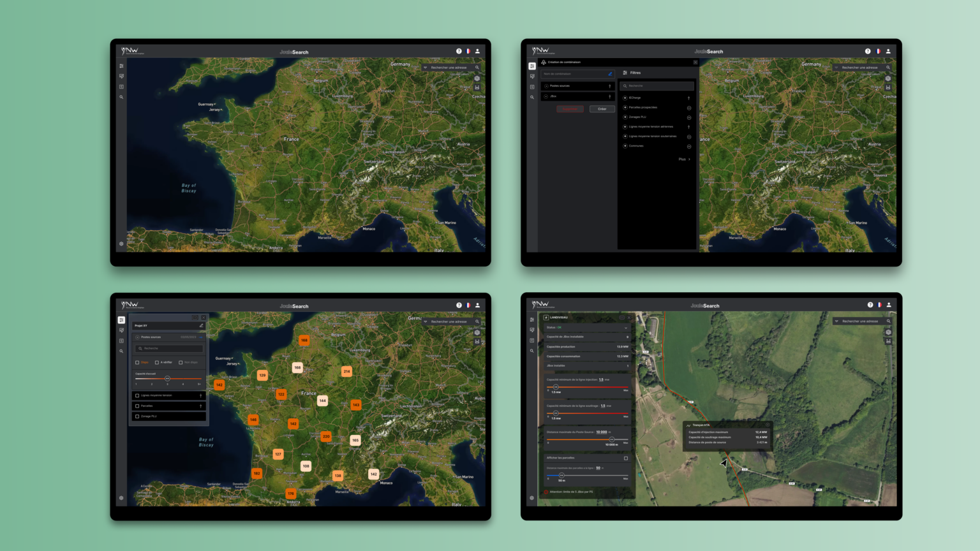This screenshot has height=551, width=980.
Task: Enable the Zonage PLU checkbox
Action: point(137,416)
